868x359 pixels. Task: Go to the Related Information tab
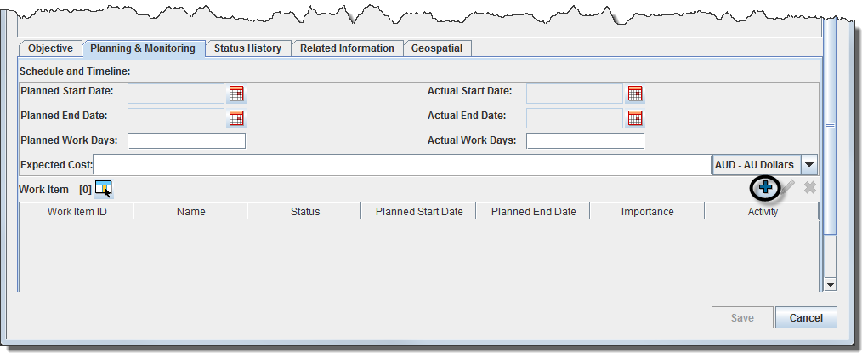point(347,48)
